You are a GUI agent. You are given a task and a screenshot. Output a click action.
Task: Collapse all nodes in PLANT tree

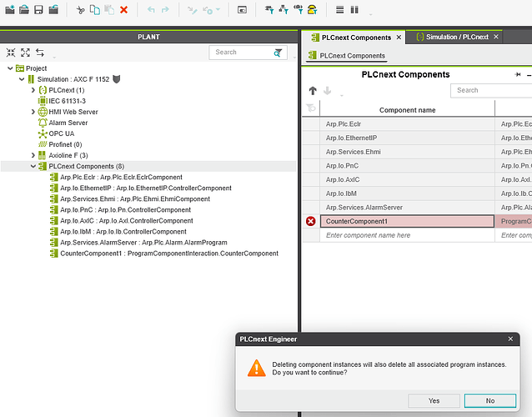[x=11, y=53]
